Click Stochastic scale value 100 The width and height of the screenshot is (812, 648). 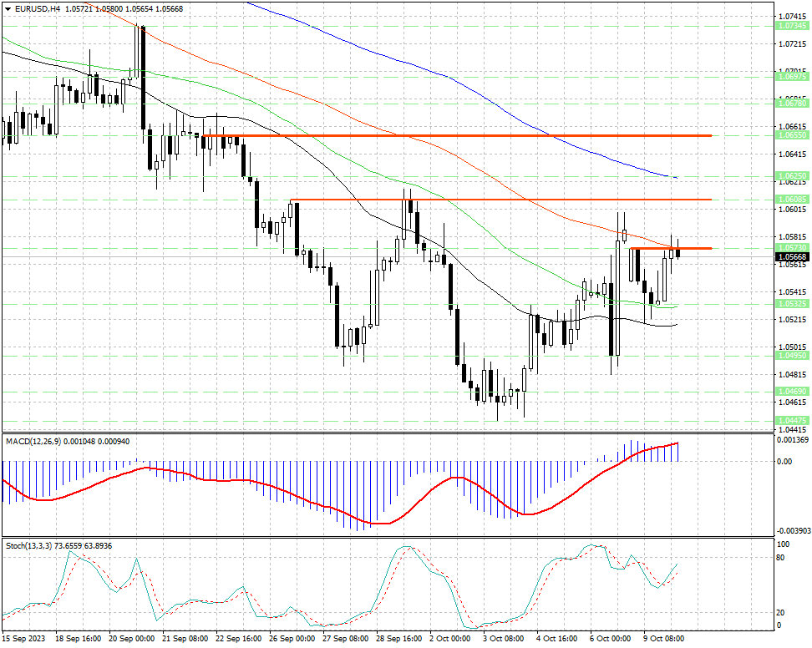point(783,544)
